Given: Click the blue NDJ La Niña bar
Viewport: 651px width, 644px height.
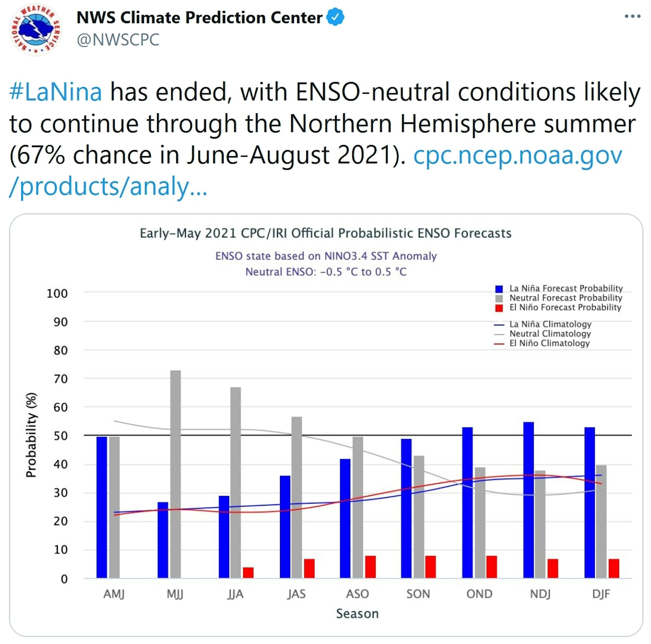Looking at the screenshot, I should [528, 499].
